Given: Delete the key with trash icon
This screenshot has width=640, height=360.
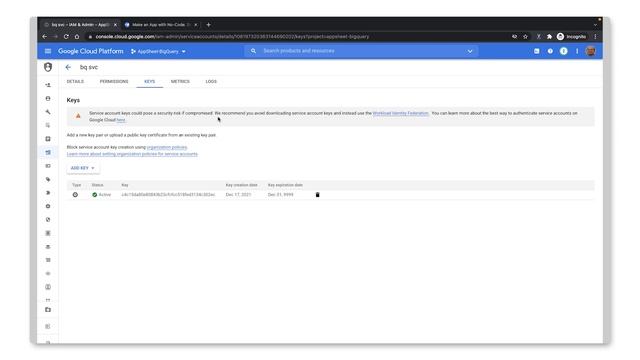Looking at the screenshot, I should (x=318, y=195).
